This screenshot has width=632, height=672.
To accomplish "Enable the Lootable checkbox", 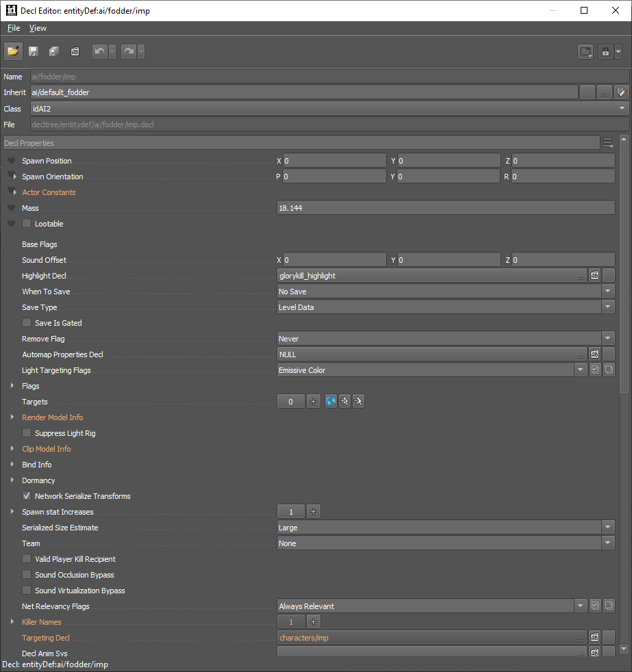I will [27, 223].
